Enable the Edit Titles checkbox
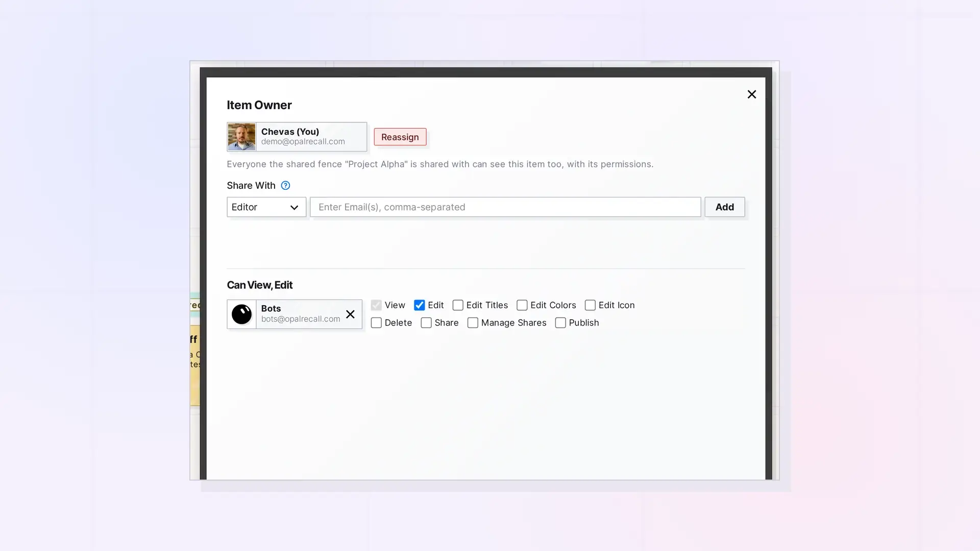Image resolution: width=980 pixels, height=551 pixels. pyautogui.click(x=458, y=305)
